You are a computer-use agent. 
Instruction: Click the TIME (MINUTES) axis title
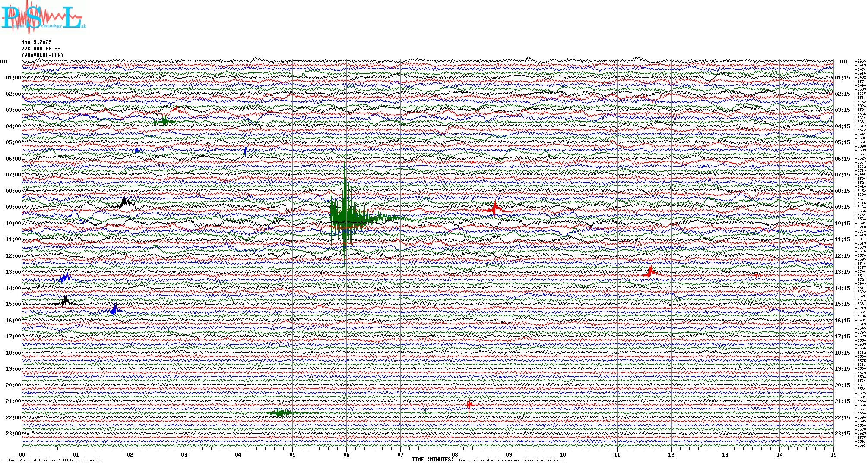(x=432, y=460)
